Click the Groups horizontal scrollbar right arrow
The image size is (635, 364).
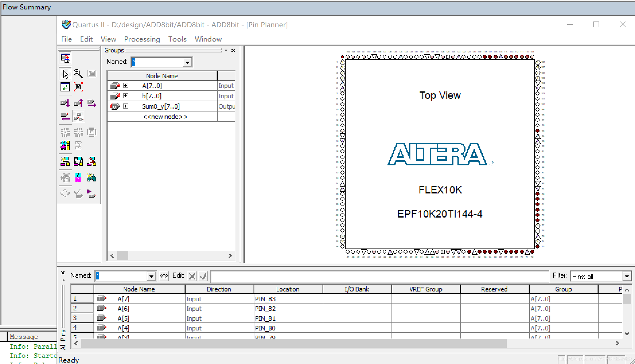230,255
